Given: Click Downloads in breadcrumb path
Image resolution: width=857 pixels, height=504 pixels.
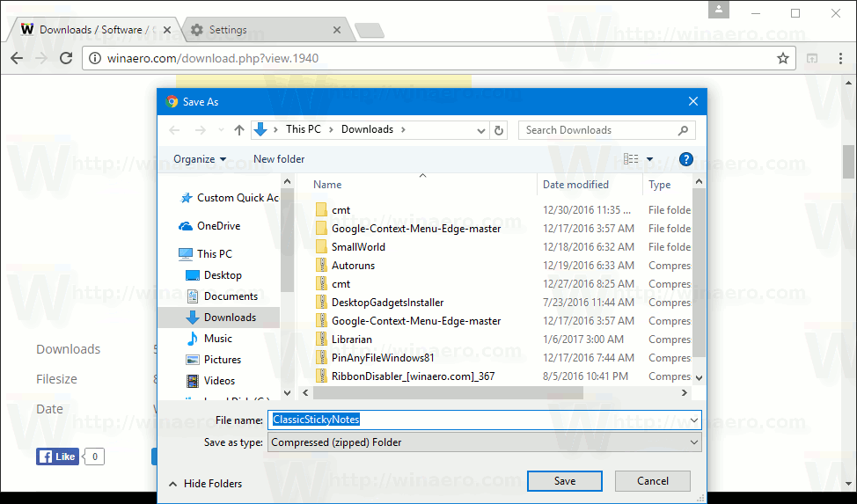Looking at the screenshot, I should 367,129.
